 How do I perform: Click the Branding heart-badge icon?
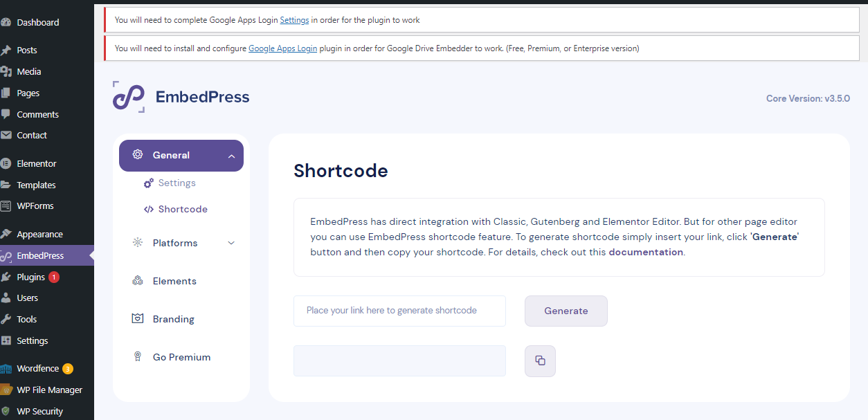coord(138,319)
